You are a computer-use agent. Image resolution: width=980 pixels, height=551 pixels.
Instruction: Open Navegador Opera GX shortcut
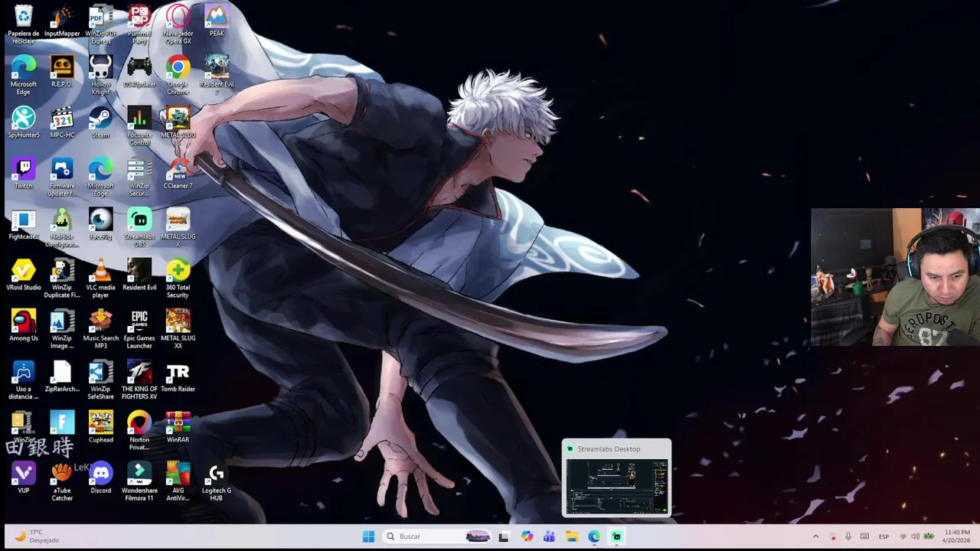[178, 24]
